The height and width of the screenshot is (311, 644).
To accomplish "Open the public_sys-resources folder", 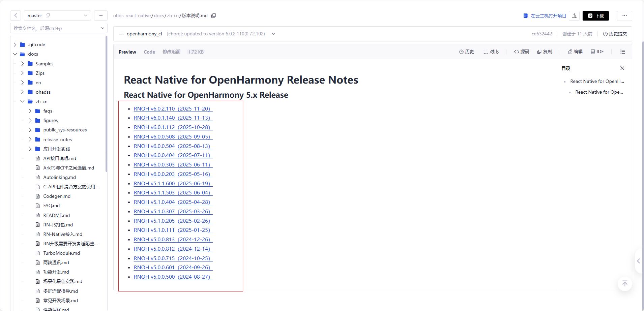I will pyautogui.click(x=65, y=130).
